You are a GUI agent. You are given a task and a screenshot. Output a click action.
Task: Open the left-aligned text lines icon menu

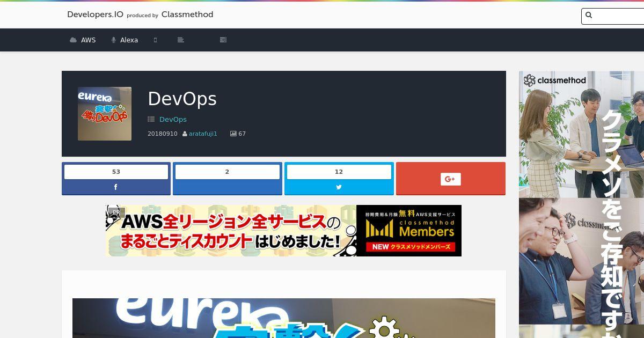pyautogui.click(x=181, y=40)
